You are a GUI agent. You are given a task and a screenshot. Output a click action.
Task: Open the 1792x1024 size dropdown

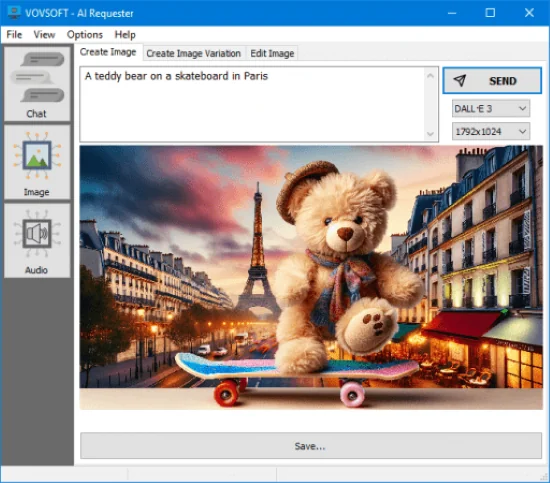point(491,132)
